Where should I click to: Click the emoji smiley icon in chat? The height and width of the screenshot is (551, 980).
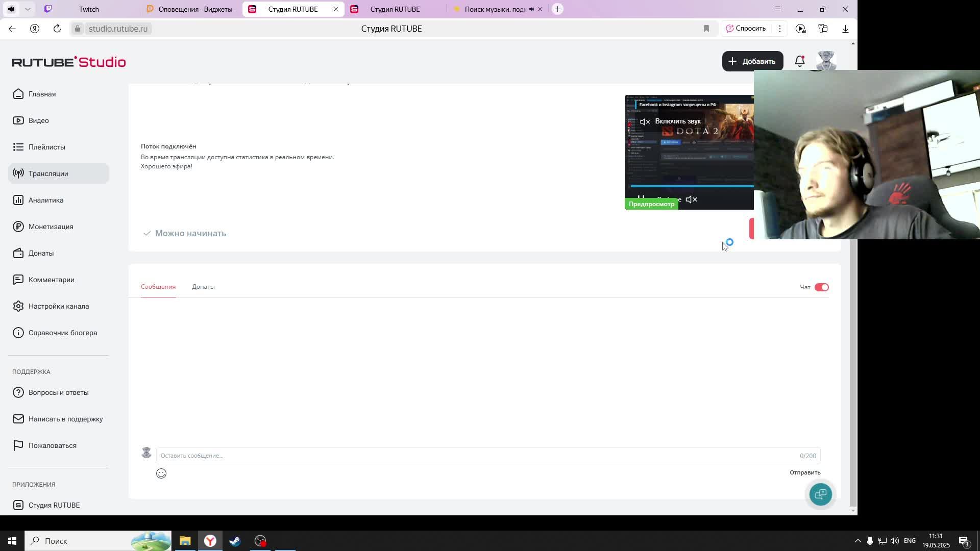[161, 473]
